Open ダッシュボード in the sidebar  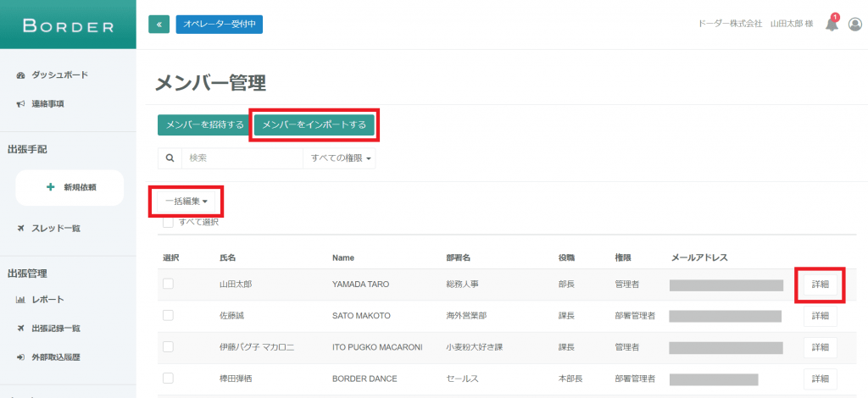(x=59, y=75)
